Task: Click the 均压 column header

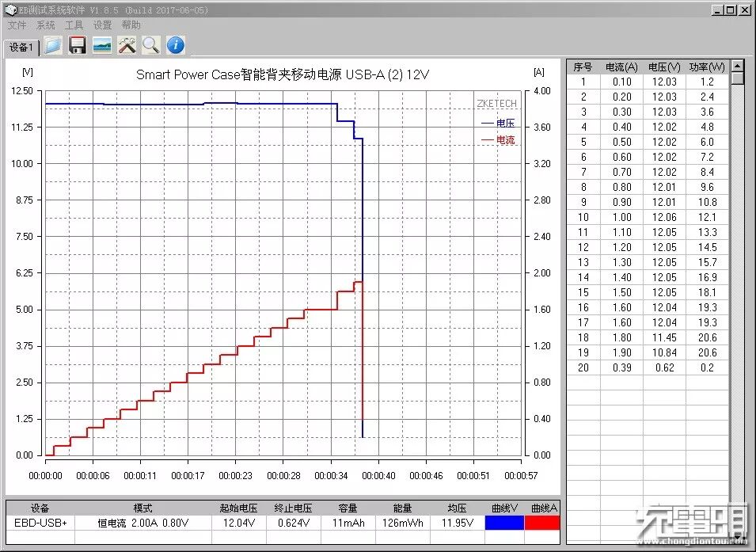Action: point(457,508)
